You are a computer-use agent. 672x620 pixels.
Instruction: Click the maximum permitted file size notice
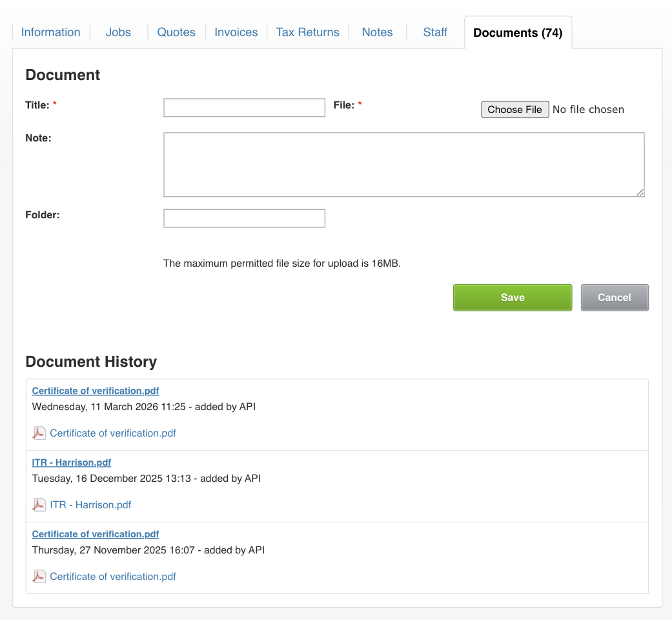pyautogui.click(x=282, y=263)
